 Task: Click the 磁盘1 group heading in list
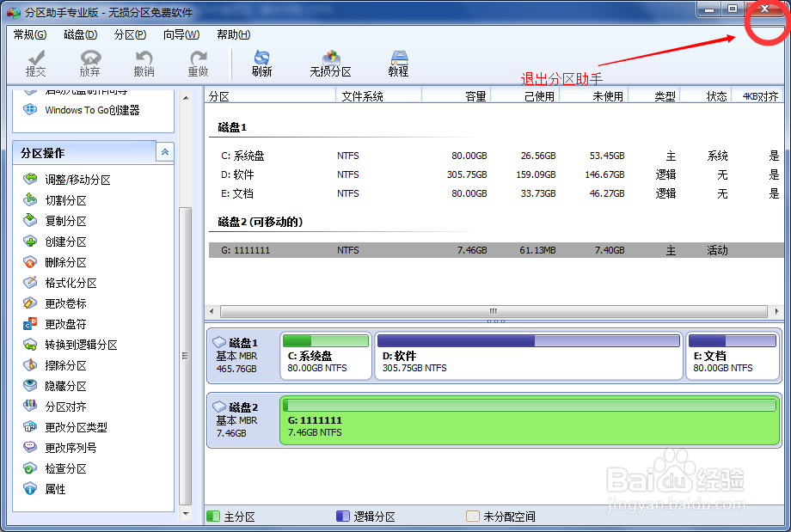tap(232, 127)
